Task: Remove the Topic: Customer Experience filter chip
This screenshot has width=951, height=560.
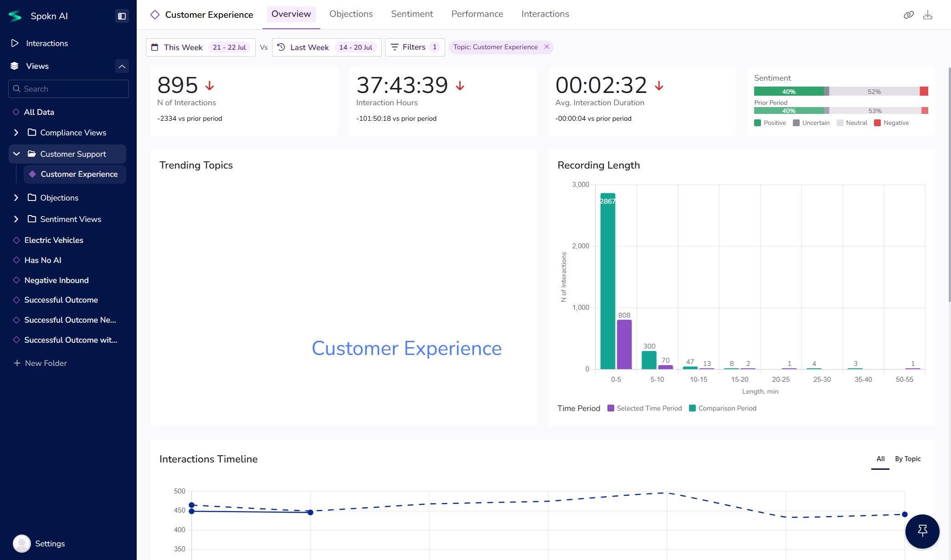Action: (546, 47)
